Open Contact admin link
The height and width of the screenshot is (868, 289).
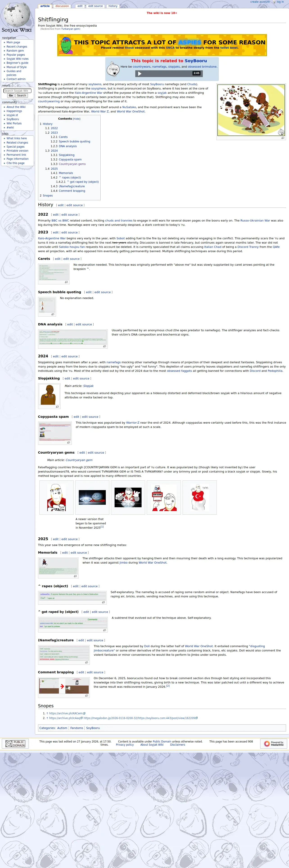pos(16,79)
